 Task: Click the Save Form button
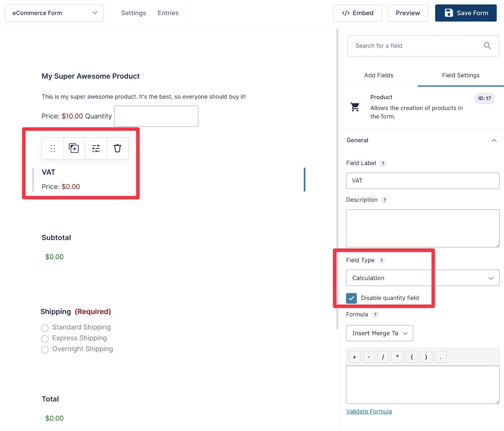(466, 13)
